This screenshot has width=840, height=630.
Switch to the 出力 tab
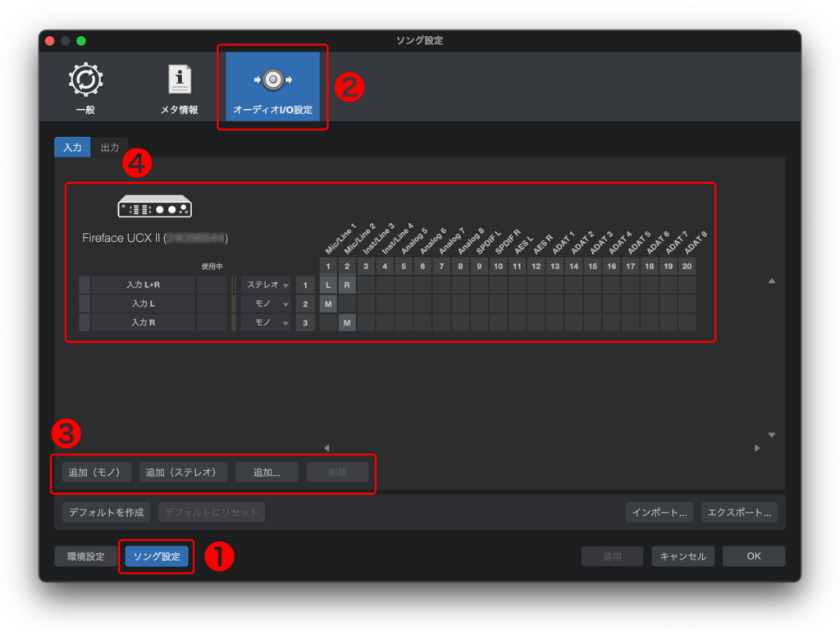click(109, 147)
